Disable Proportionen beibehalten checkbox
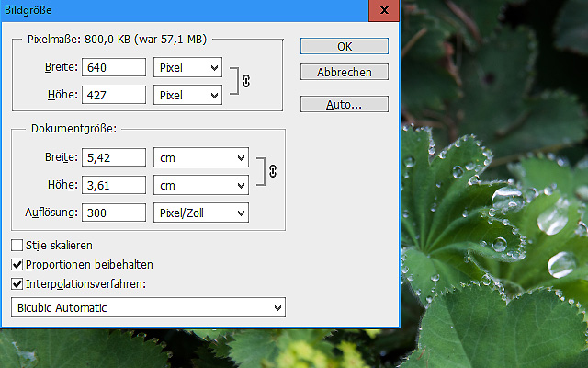The image size is (588, 368). (17, 265)
